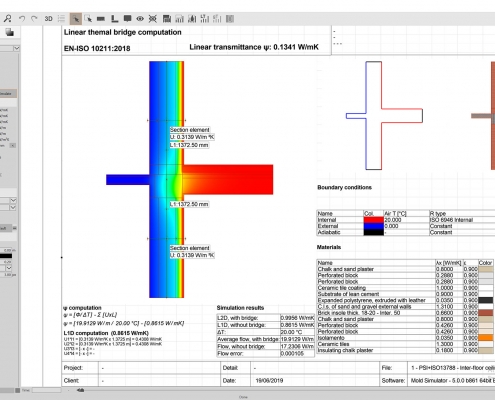Viewport: 495px width, 400px height.
Task: Click 'Brick insole thick. 18-20' material row
Action: [x=405, y=313]
